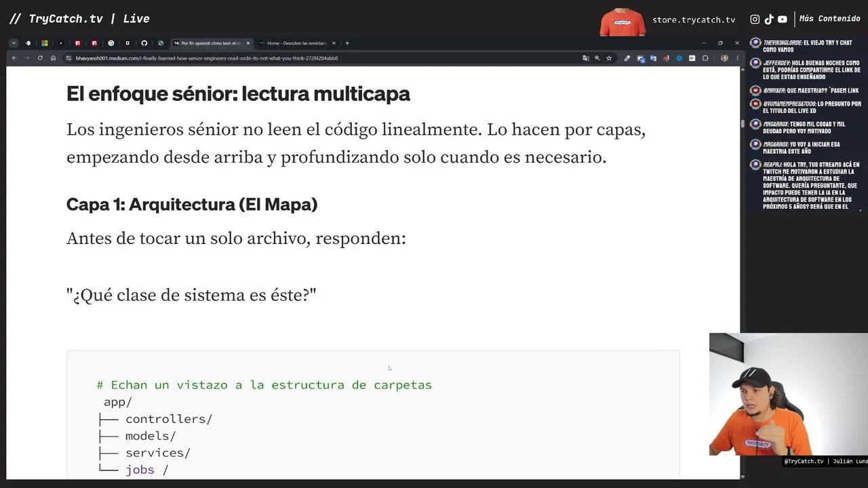Open the tab search dropdown arrow
Image resolution: width=868 pixels, height=488 pixels.
[x=14, y=43]
